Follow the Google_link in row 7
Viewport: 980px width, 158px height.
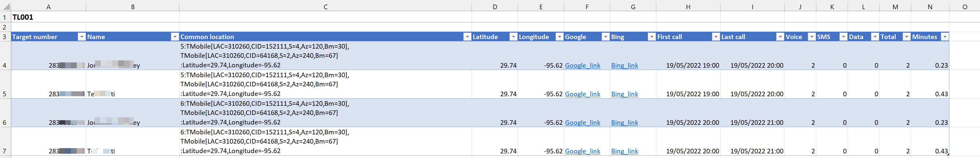click(583, 151)
